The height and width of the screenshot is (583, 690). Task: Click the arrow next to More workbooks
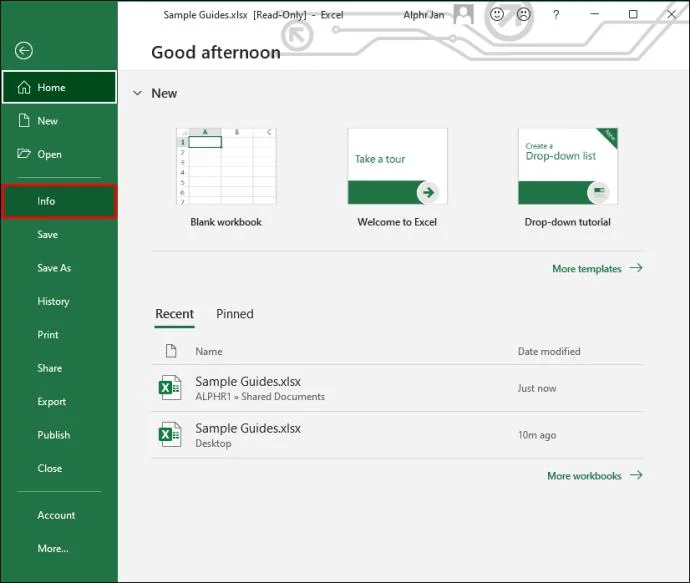[x=636, y=475]
